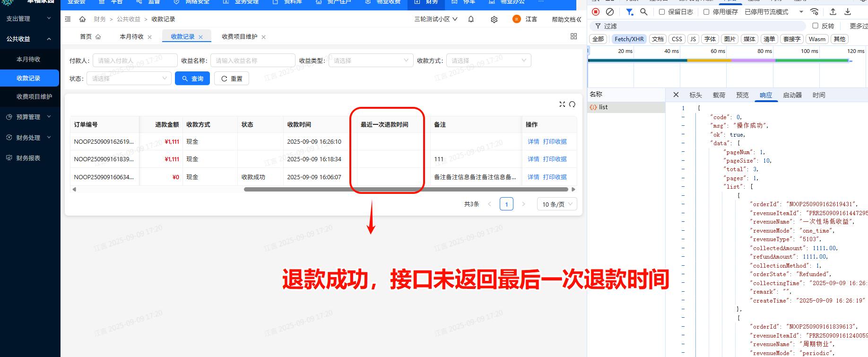Close the 收费项目维护 tab

(263, 37)
